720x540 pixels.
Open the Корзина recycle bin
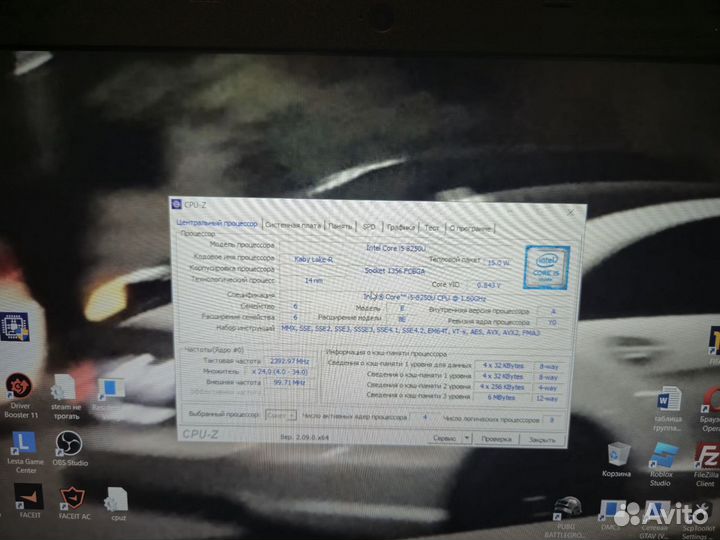tap(617, 459)
